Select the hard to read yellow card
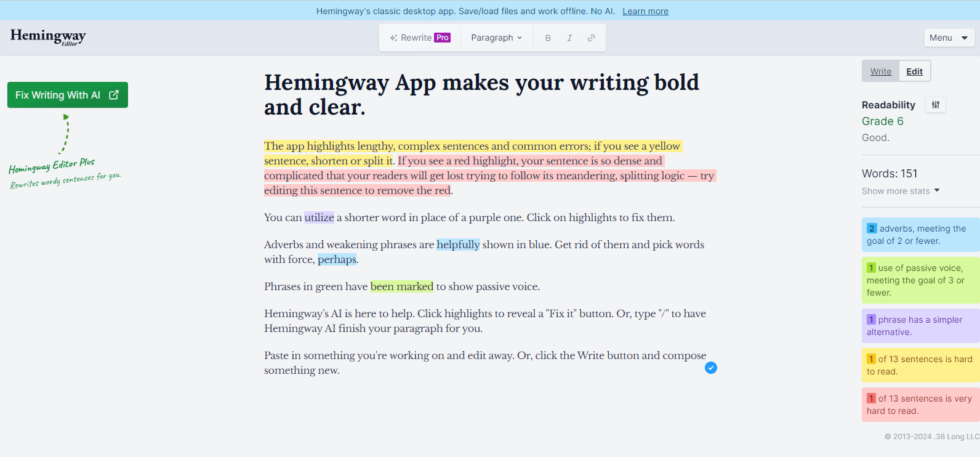The image size is (980, 457). point(920,365)
